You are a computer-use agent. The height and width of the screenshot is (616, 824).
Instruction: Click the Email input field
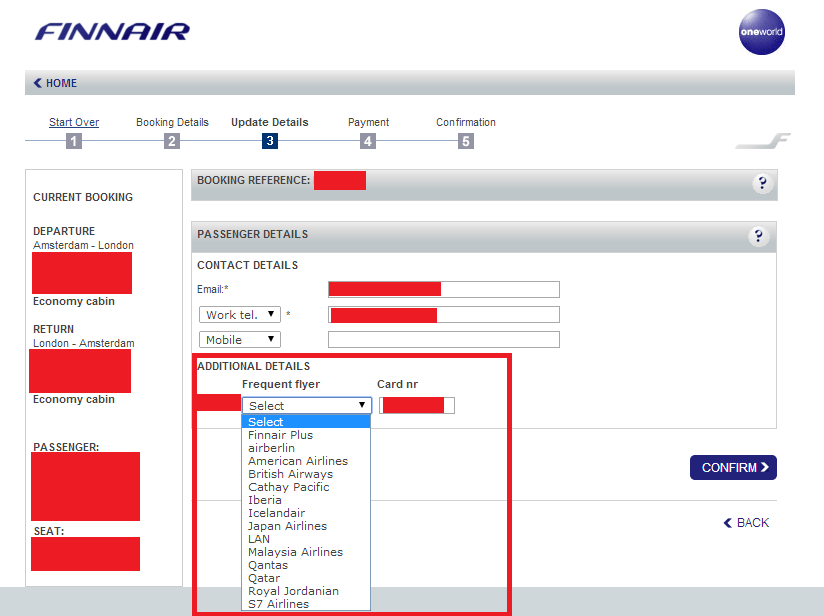coord(444,289)
